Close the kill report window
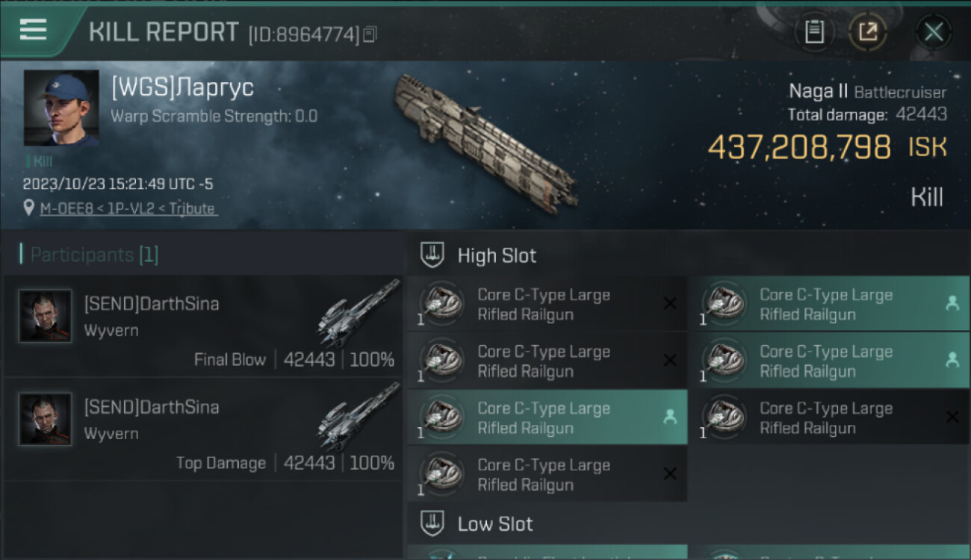Image resolution: width=971 pixels, height=560 pixels. click(x=933, y=32)
